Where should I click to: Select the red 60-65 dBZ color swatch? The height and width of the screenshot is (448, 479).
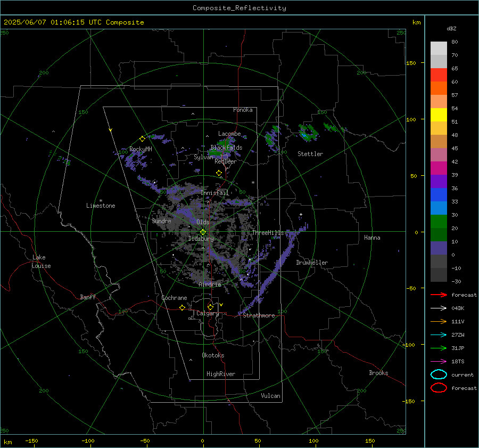pos(439,75)
